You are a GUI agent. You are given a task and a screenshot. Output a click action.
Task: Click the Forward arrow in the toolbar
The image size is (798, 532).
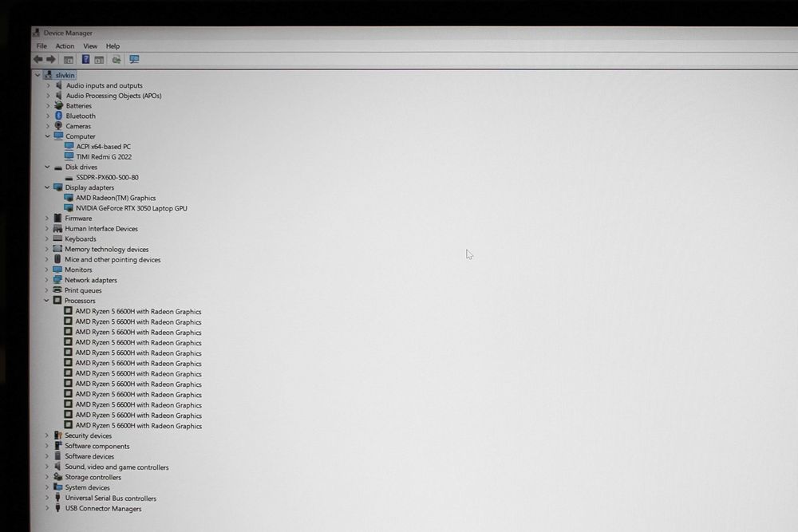pos(51,60)
